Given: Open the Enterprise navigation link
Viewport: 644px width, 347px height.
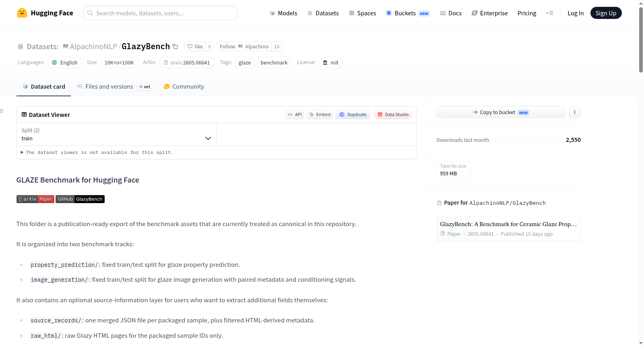Looking at the screenshot, I should [x=489, y=13].
